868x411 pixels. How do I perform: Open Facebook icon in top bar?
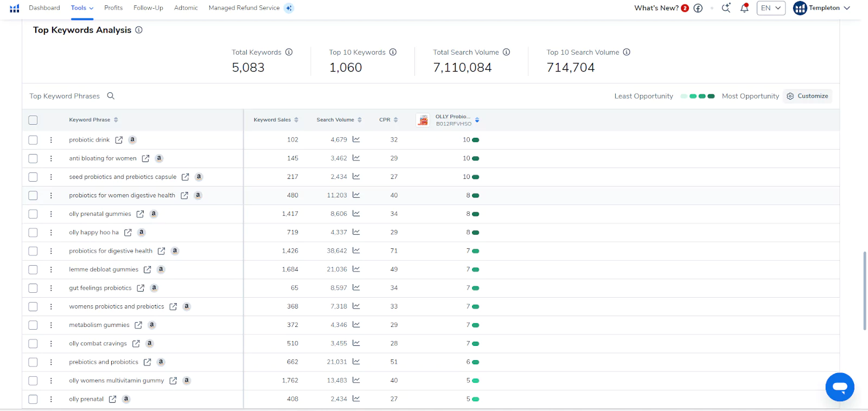click(698, 8)
